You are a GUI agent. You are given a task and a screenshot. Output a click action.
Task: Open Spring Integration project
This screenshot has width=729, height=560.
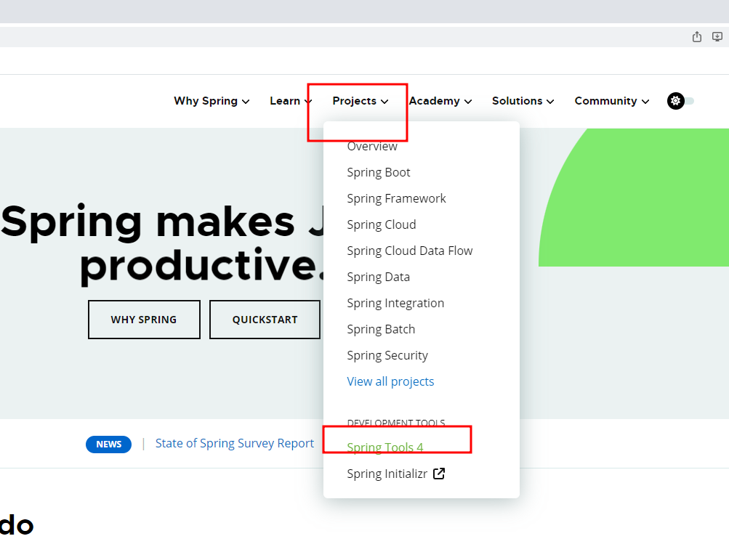click(395, 303)
